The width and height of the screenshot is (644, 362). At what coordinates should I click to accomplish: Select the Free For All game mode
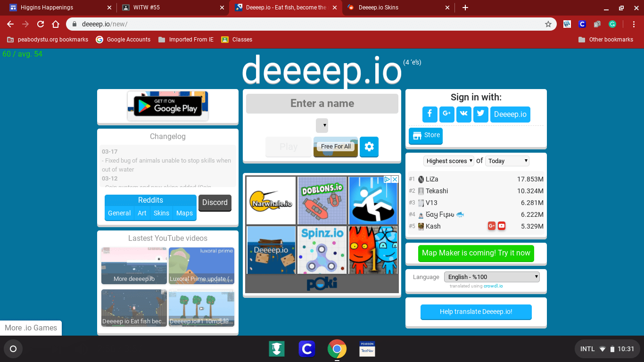[x=336, y=147]
